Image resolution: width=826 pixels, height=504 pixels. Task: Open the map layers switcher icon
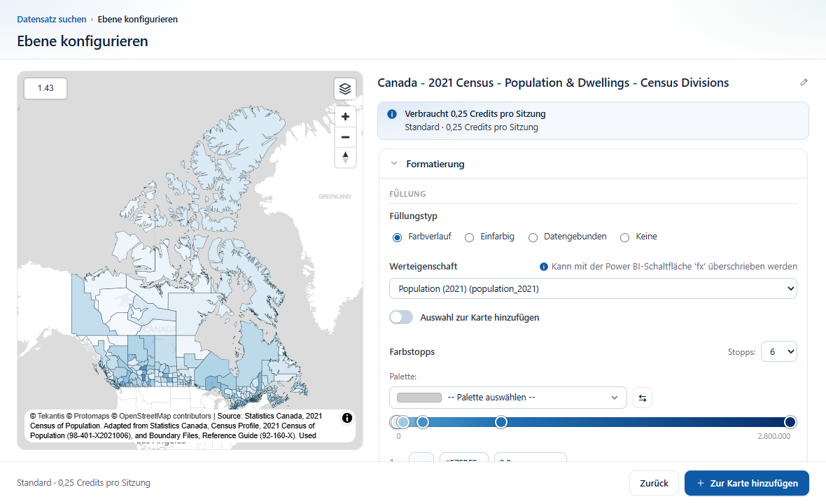(x=345, y=88)
